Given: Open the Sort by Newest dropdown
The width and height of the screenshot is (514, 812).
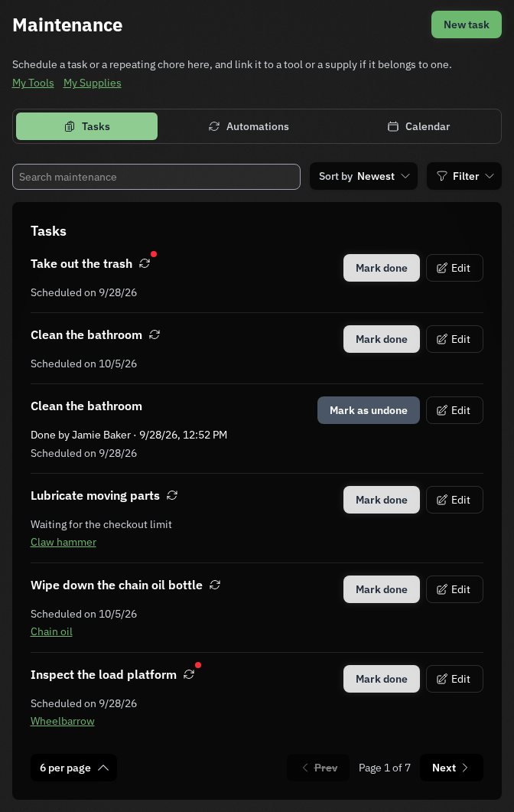Looking at the screenshot, I should coord(364,176).
